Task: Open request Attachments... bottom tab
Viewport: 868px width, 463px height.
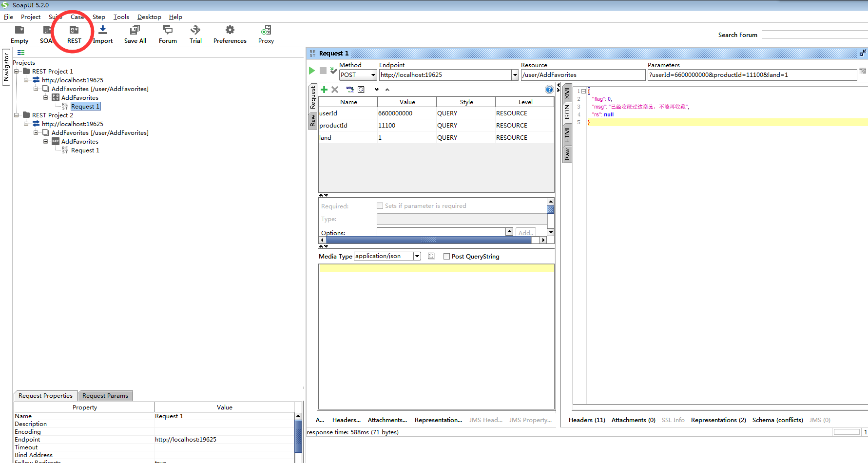Action: pos(387,420)
